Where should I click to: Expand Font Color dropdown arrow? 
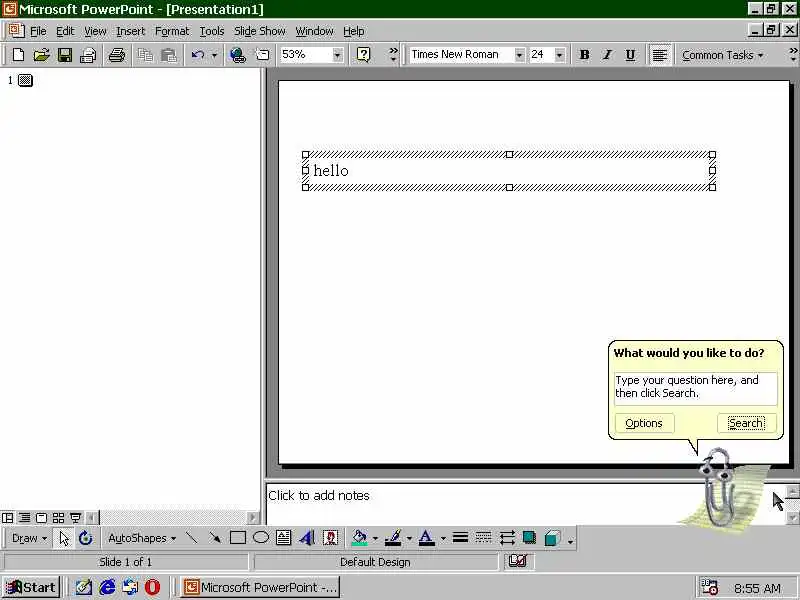[443, 538]
